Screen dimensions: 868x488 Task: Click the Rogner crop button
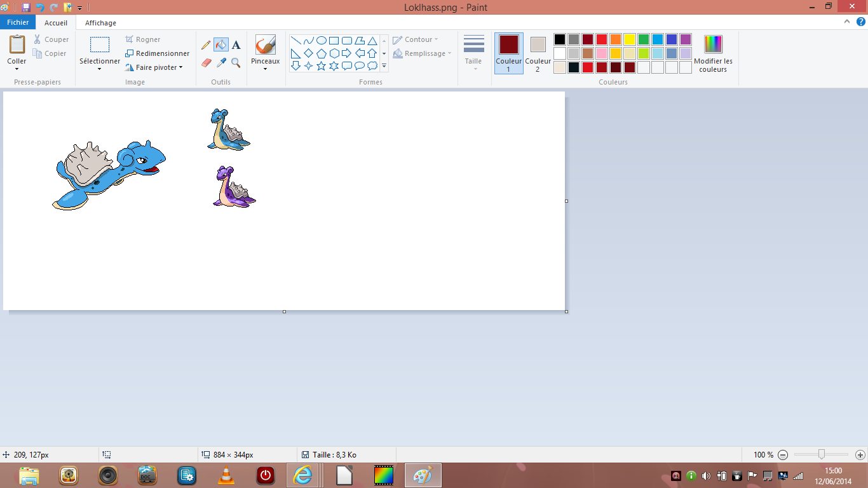tap(143, 39)
